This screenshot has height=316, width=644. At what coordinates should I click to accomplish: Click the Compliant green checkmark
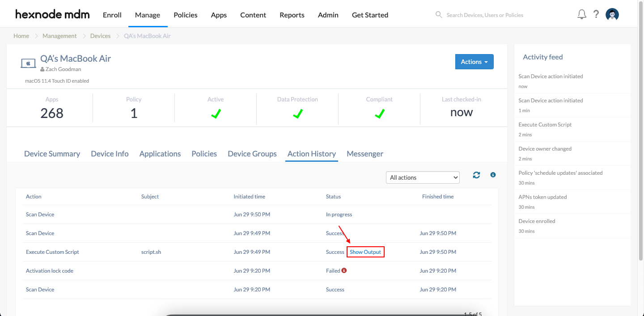[379, 114]
